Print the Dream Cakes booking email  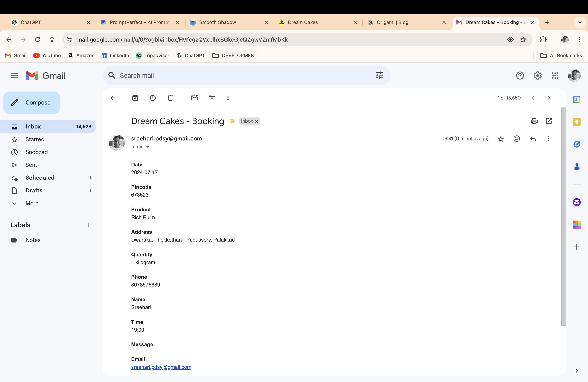pyautogui.click(x=534, y=121)
